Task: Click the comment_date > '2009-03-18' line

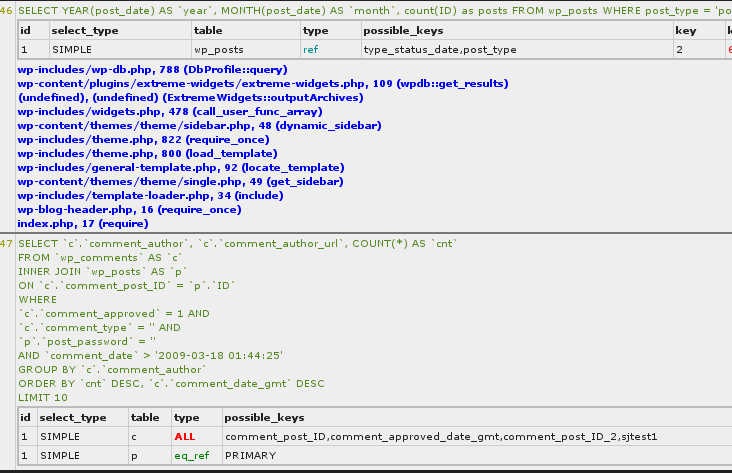Action: coord(150,355)
